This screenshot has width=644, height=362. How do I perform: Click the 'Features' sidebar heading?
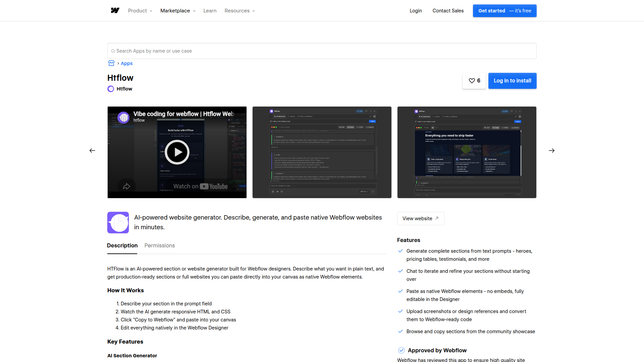point(409,240)
